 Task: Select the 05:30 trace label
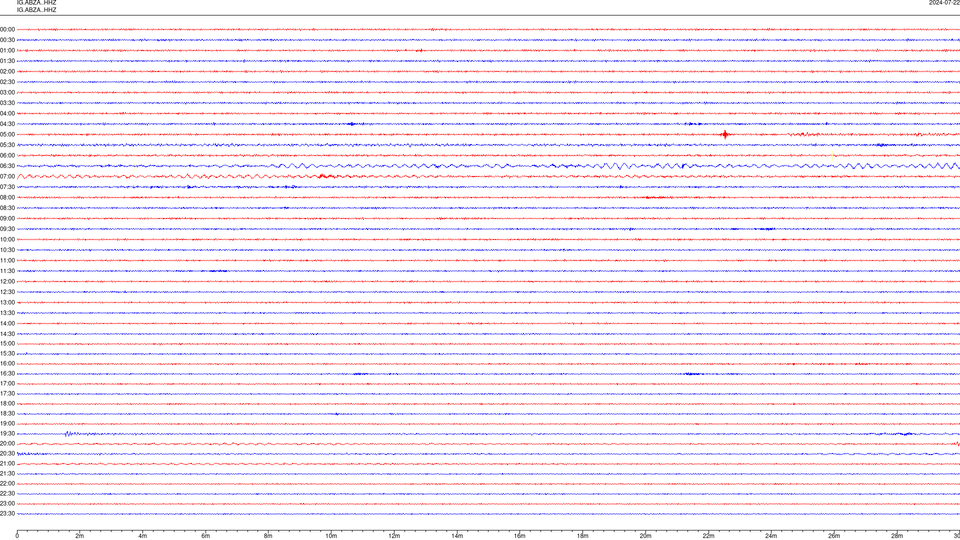point(7,145)
